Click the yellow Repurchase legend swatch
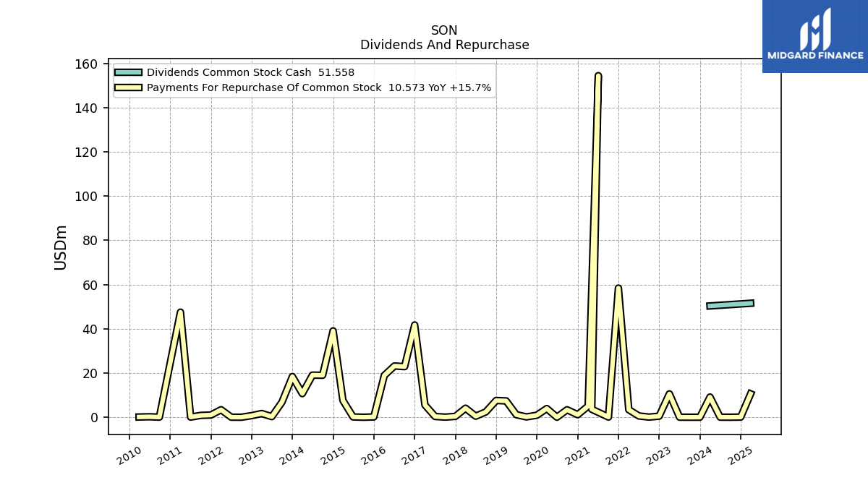 click(129, 87)
